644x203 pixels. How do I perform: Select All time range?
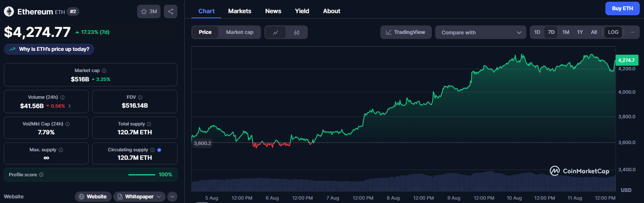click(594, 32)
